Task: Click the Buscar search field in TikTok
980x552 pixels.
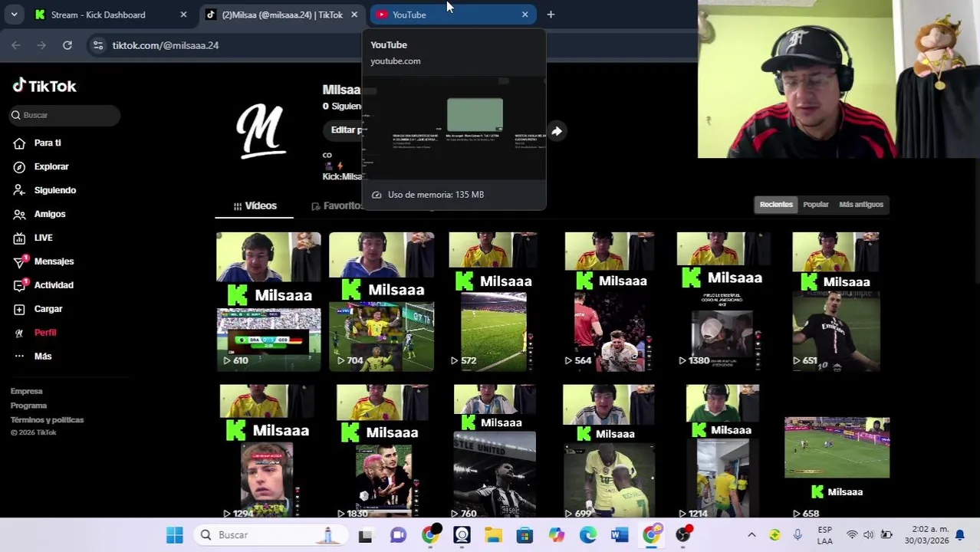Action: tap(65, 115)
